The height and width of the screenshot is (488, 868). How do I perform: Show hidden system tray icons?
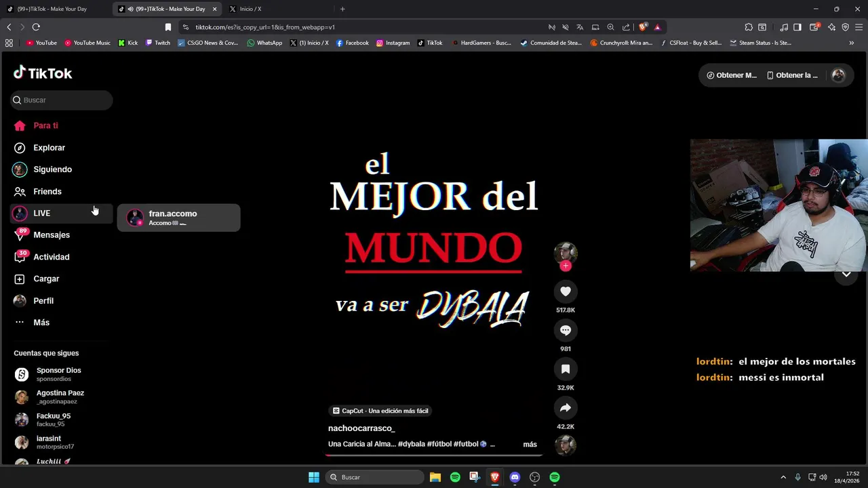(783, 477)
